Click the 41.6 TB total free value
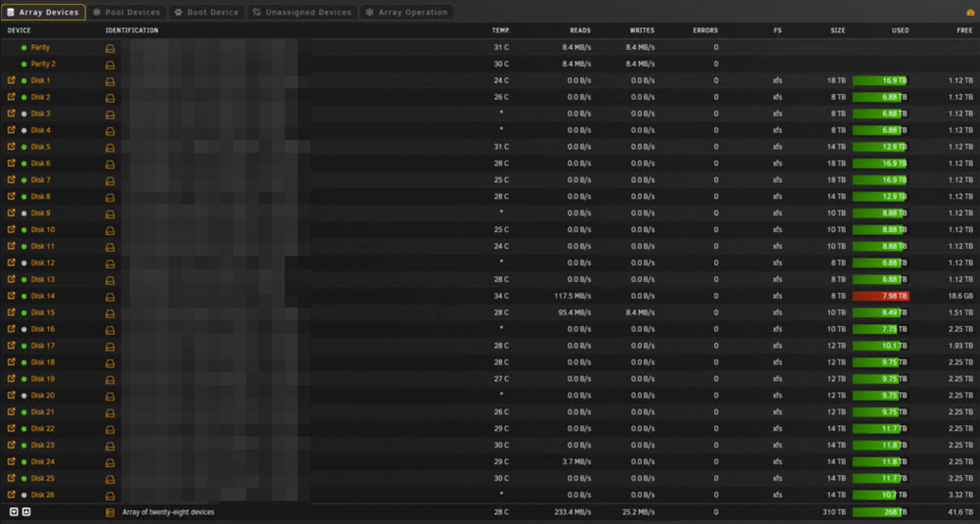 click(x=960, y=512)
